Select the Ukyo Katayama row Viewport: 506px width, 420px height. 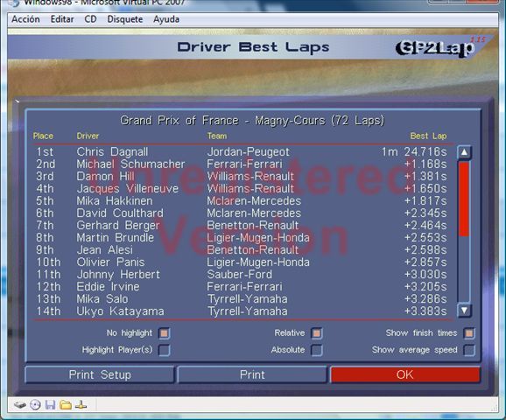[242, 311]
